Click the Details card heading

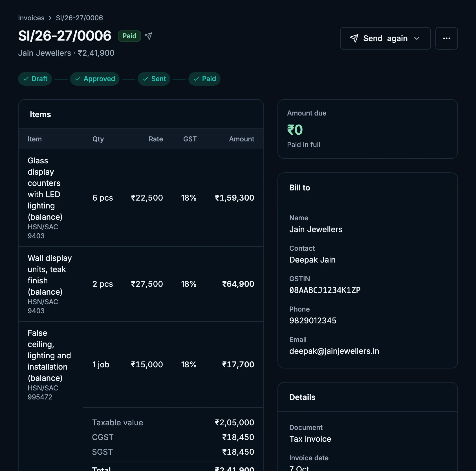(302, 397)
